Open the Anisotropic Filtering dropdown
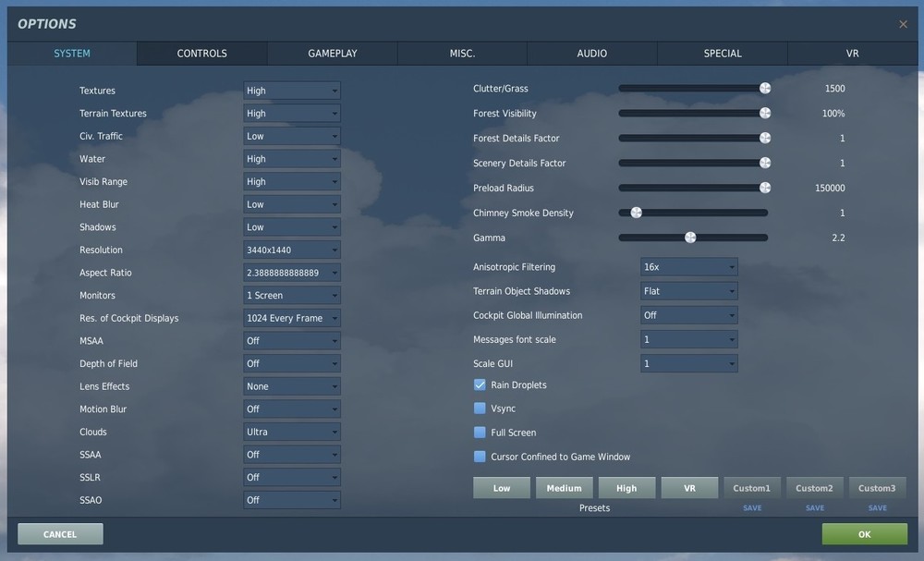This screenshot has width=924, height=561. pyautogui.click(x=688, y=266)
